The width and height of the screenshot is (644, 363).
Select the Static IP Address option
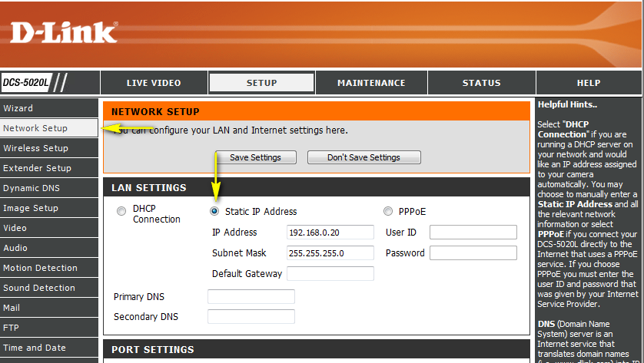tap(214, 211)
